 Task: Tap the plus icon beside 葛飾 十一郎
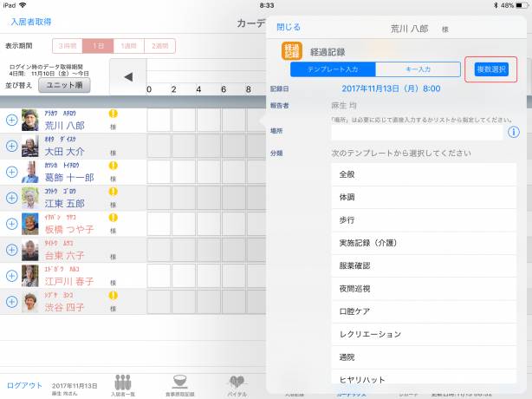12,172
